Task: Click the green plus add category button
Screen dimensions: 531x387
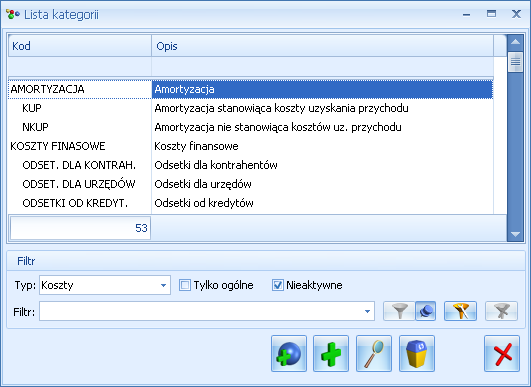Action: pyautogui.click(x=331, y=353)
